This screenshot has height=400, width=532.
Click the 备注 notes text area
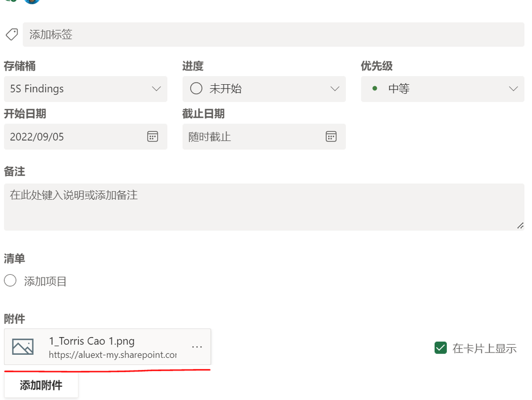[x=264, y=207]
